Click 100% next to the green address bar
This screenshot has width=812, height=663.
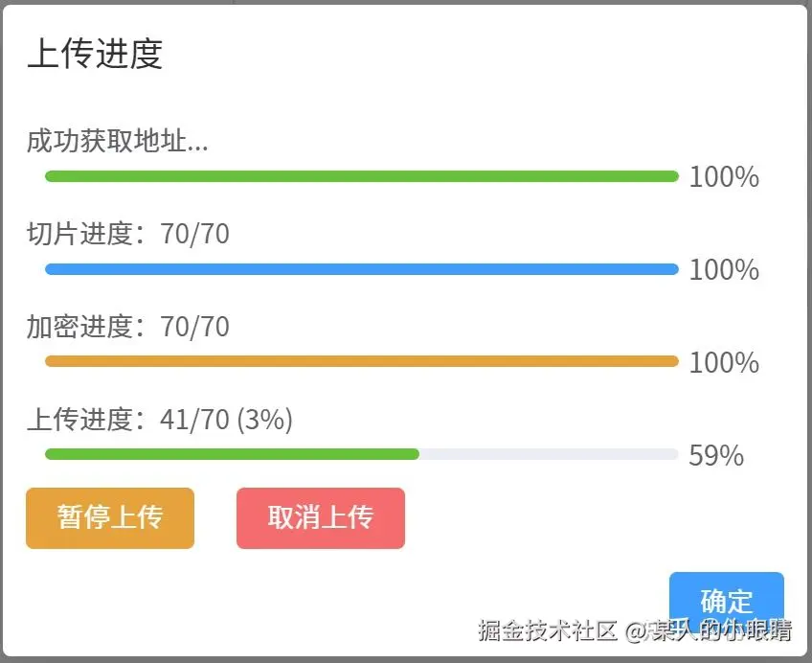[724, 177]
